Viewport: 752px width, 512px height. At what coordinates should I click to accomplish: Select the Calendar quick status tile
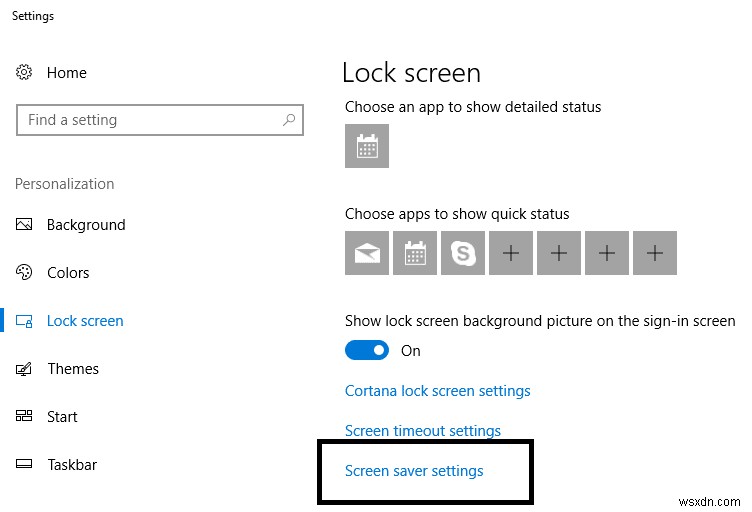(415, 253)
